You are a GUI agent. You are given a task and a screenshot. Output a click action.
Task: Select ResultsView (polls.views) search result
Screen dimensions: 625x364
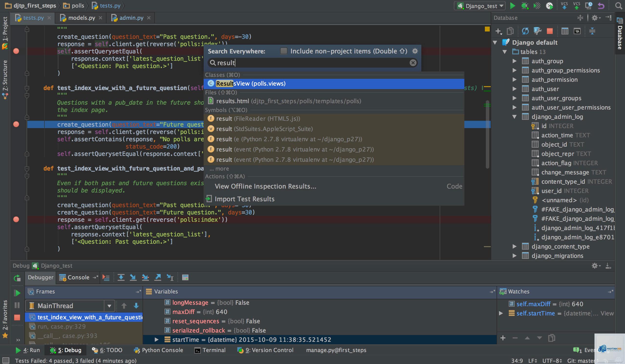point(334,83)
